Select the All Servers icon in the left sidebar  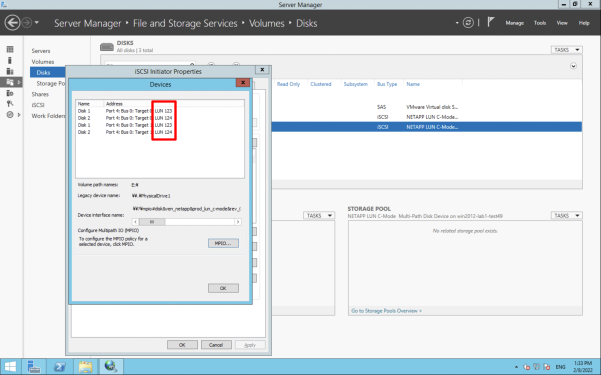pos(10,71)
